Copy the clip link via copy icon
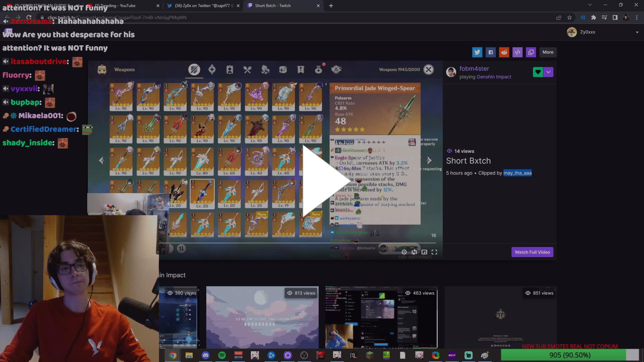 (x=531, y=52)
